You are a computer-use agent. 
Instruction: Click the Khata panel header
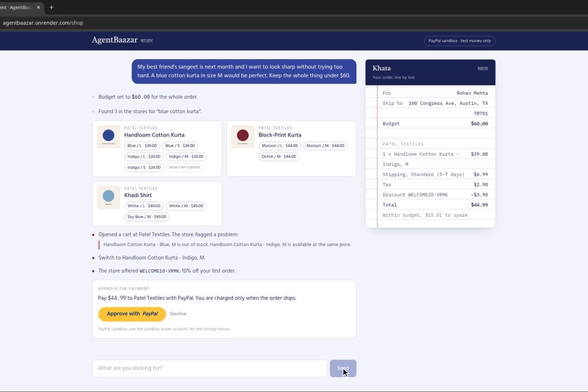(430, 72)
